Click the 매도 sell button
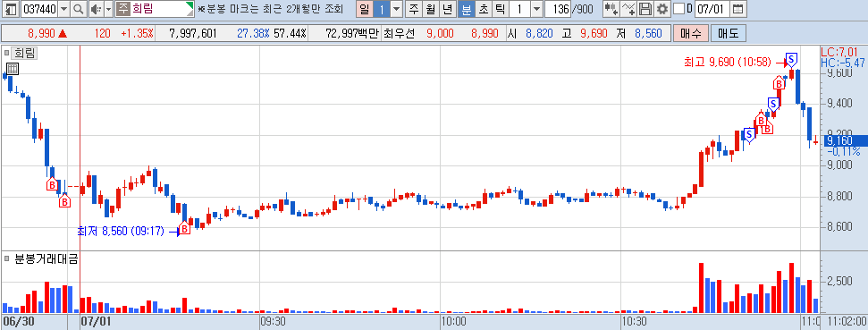Screen dimensions: 868x330 (728, 33)
